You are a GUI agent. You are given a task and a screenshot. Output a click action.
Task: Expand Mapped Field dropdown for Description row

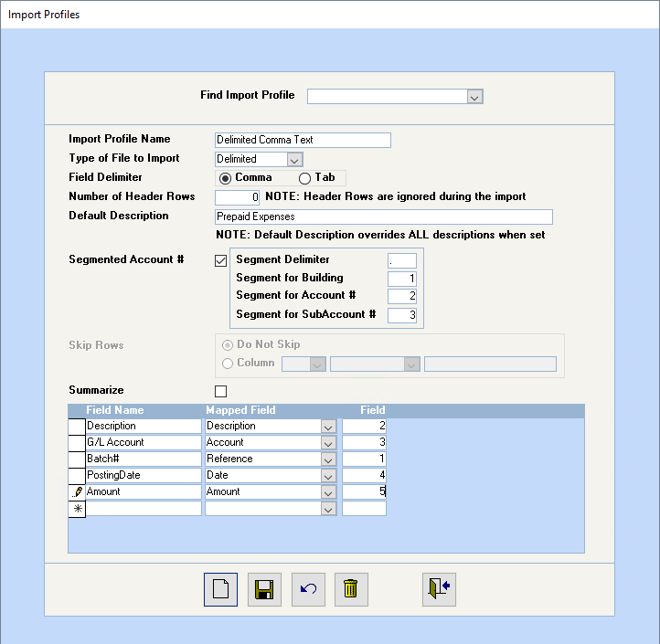[328, 426]
